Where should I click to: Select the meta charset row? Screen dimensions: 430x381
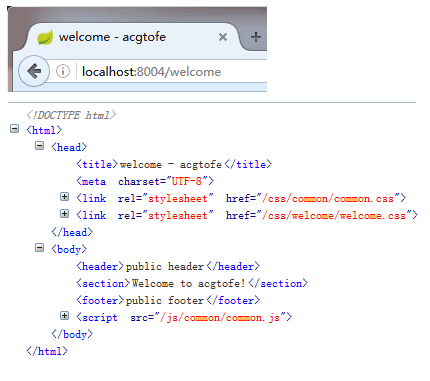tap(145, 181)
